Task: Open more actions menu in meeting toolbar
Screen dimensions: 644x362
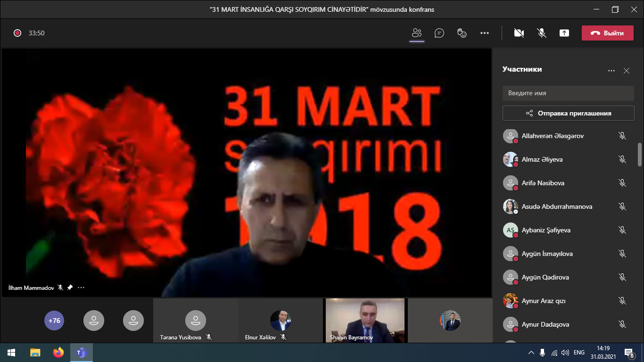Action: click(x=485, y=33)
